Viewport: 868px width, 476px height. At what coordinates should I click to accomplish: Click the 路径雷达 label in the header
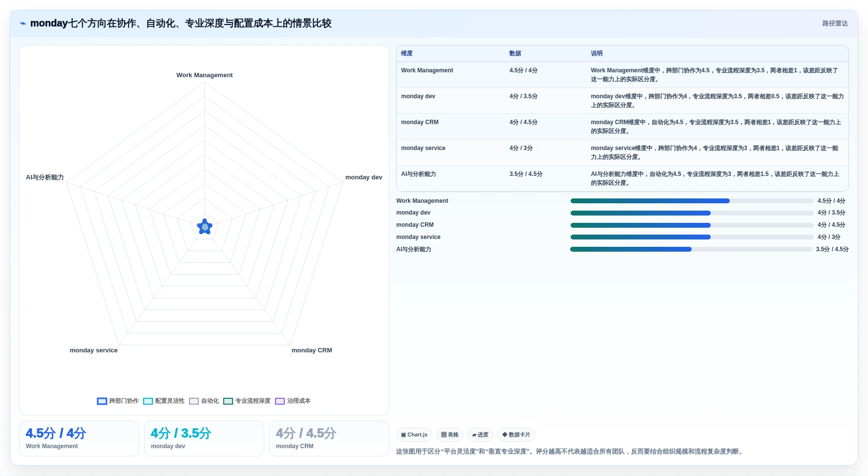[x=835, y=23]
